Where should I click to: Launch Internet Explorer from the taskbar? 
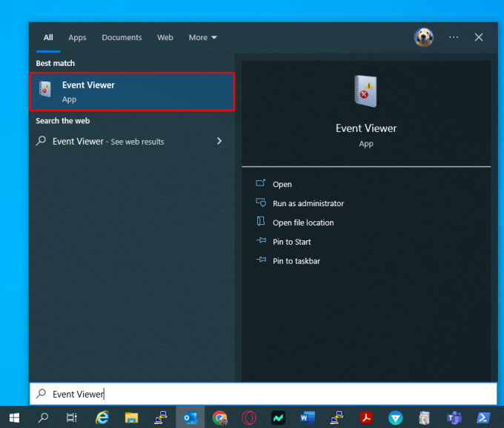[x=102, y=417]
